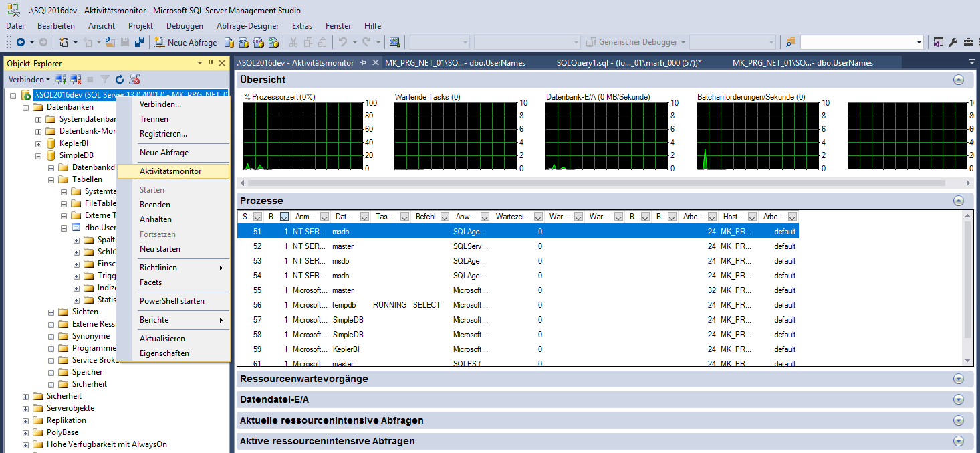Collapse the Prozesse section
The width and height of the screenshot is (980, 453).
pyautogui.click(x=959, y=201)
